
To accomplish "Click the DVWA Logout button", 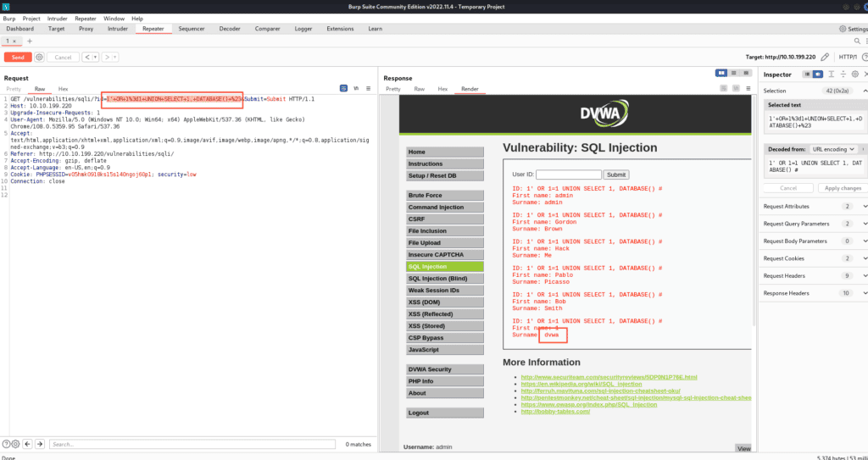I will [445, 413].
